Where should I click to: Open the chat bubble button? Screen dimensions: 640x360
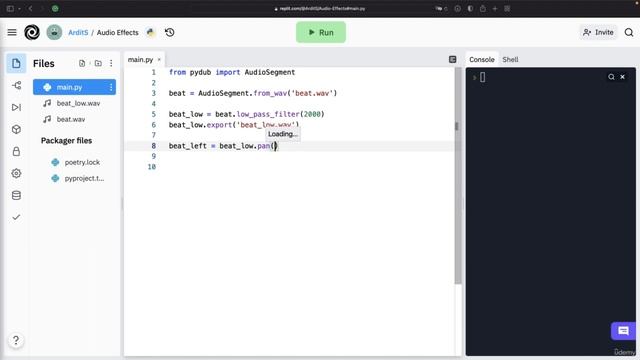(x=623, y=331)
